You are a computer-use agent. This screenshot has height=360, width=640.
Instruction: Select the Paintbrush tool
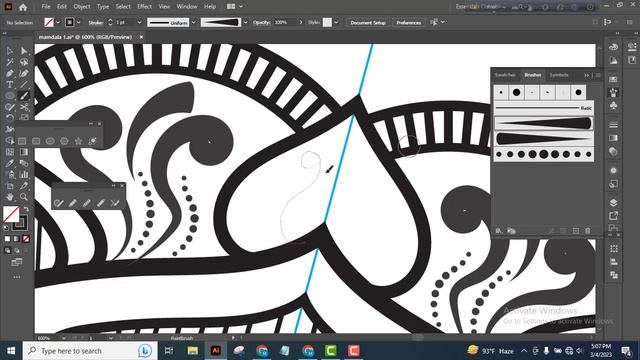click(24, 96)
